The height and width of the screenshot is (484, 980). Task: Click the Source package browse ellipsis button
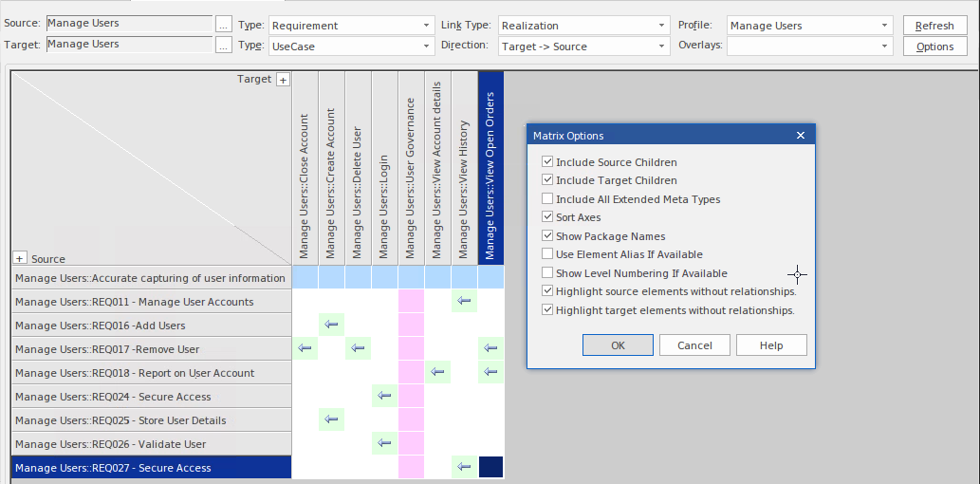click(x=224, y=24)
